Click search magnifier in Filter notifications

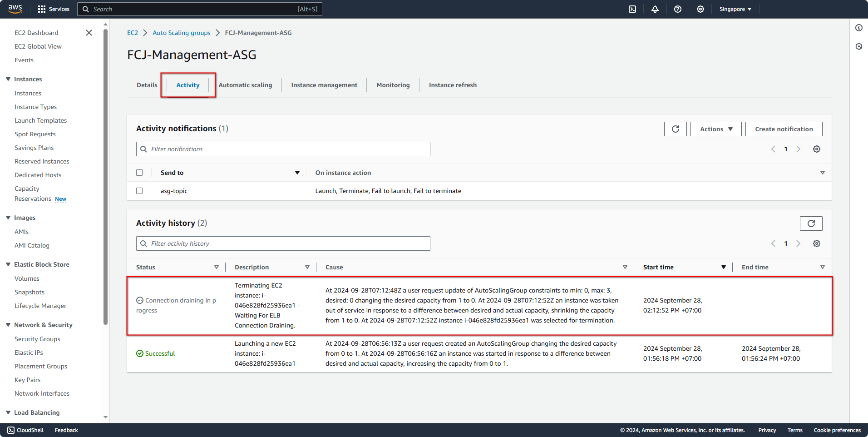coord(143,149)
